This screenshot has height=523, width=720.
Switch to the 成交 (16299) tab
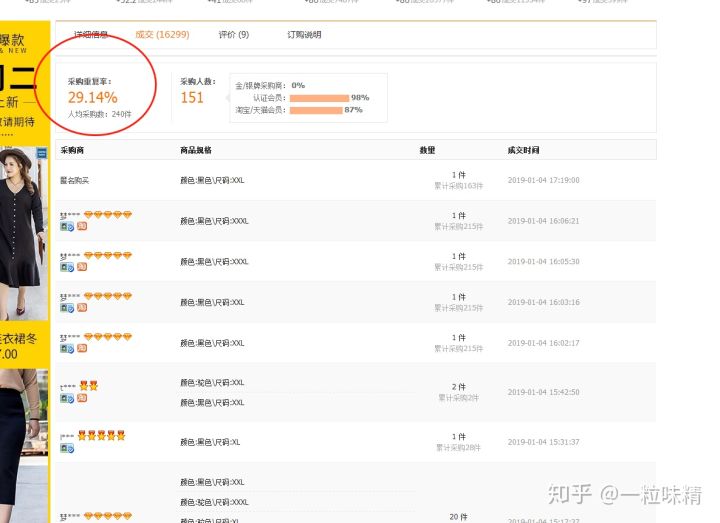pos(162,34)
